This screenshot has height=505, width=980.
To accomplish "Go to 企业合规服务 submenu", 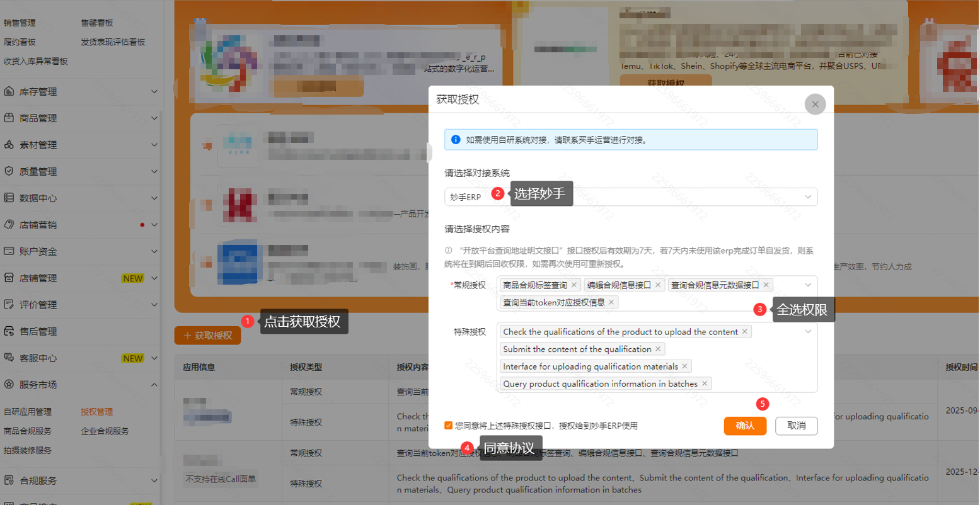I will click(x=105, y=431).
